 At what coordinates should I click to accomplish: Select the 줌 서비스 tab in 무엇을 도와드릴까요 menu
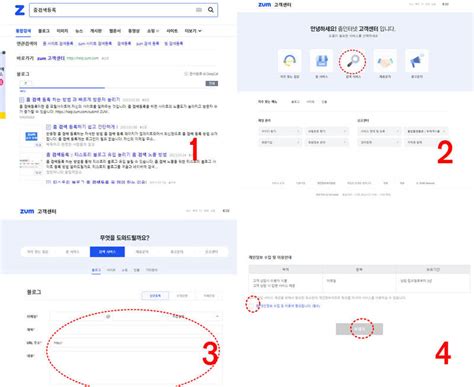[x=72, y=252]
